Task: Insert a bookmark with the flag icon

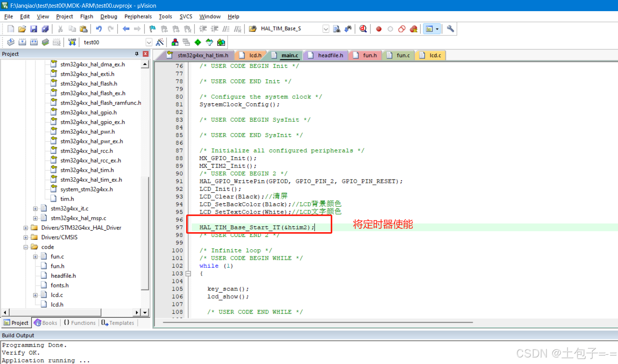Action: tap(153, 29)
